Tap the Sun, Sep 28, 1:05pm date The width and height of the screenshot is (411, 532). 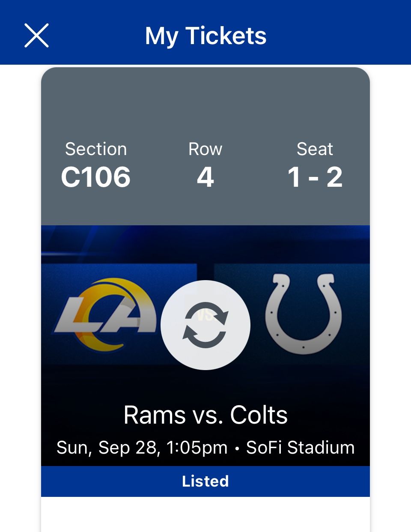click(142, 447)
